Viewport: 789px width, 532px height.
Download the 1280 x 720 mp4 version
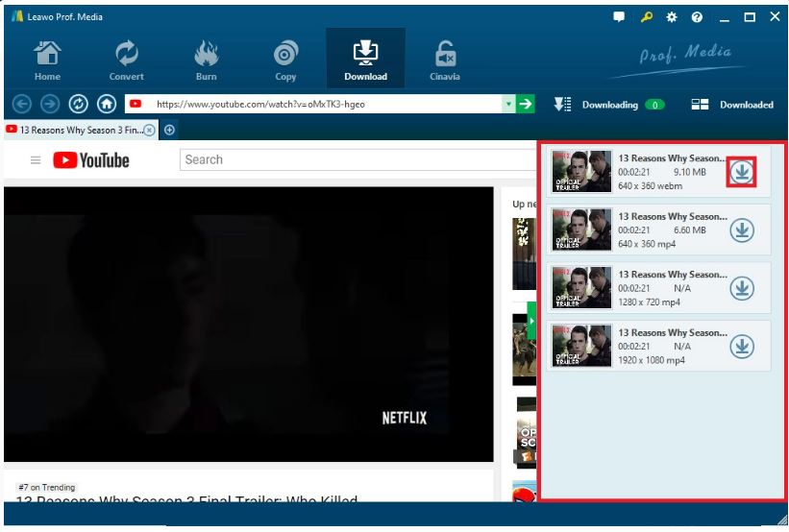(x=741, y=288)
